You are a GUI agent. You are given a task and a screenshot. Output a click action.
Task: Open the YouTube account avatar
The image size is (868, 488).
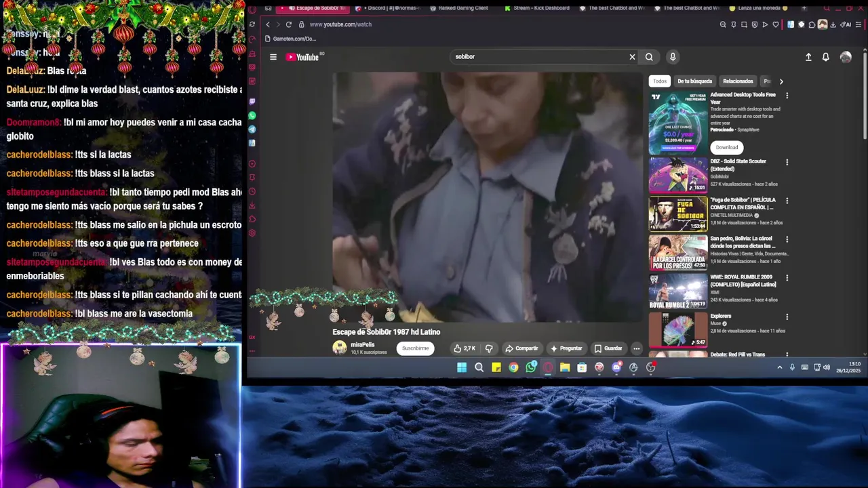click(846, 57)
